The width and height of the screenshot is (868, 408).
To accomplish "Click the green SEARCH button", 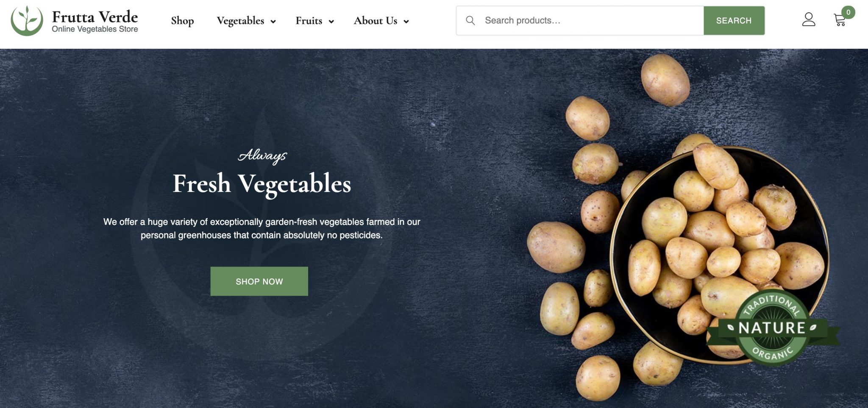I will pos(734,20).
